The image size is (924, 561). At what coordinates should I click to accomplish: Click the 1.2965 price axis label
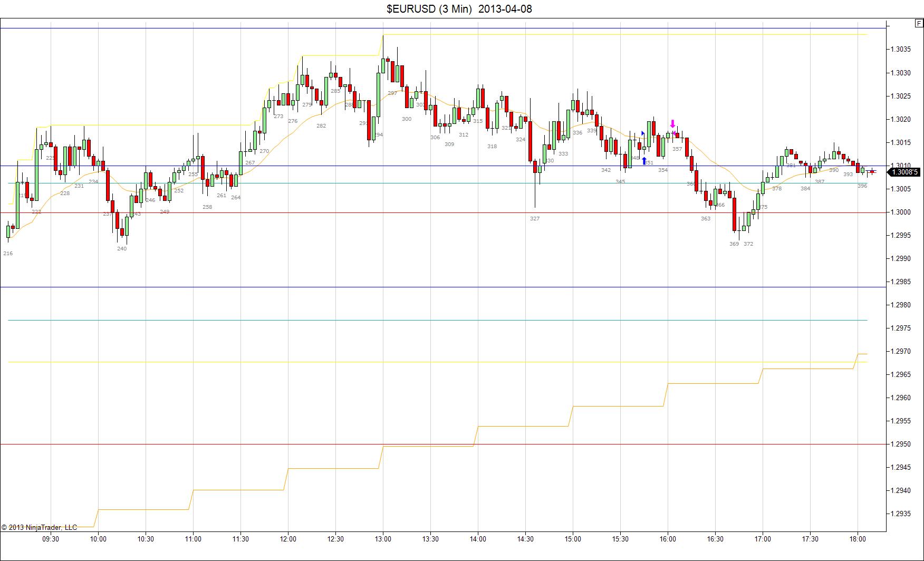(900, 374)
